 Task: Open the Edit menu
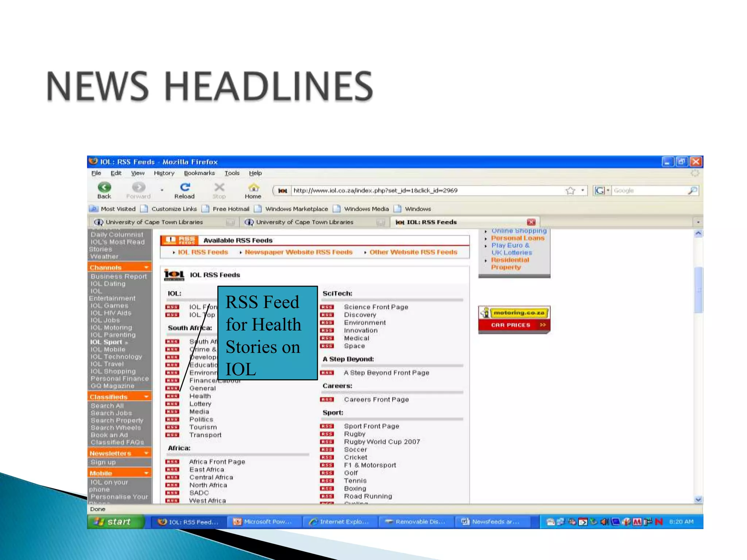pyautogui.click(x=116, y=173)
